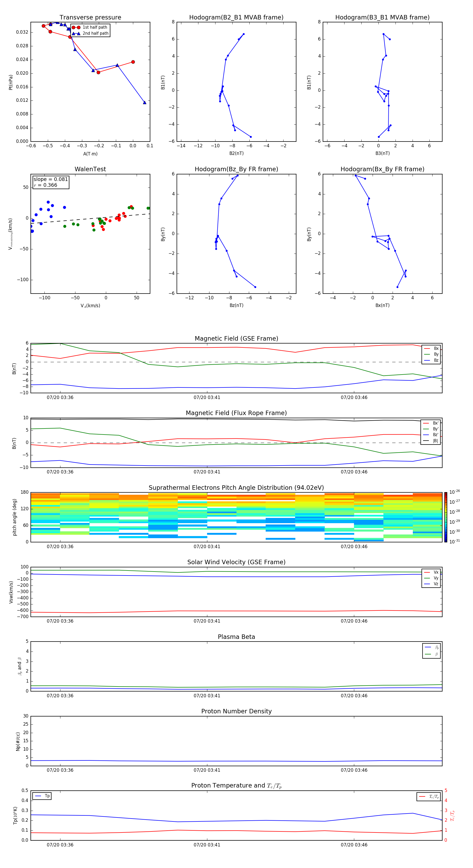Click the 'Proton Number Density' title

[236, 711]
